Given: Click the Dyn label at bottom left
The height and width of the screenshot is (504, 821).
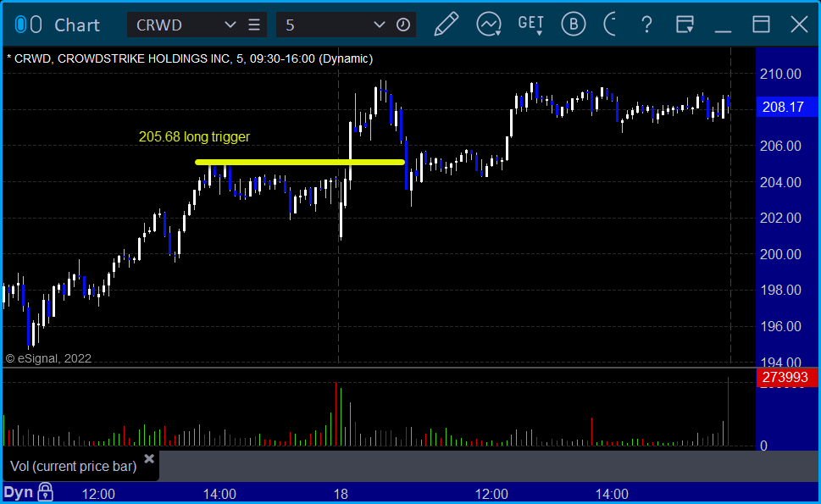Looking at the screenshot, I should 19,492.
